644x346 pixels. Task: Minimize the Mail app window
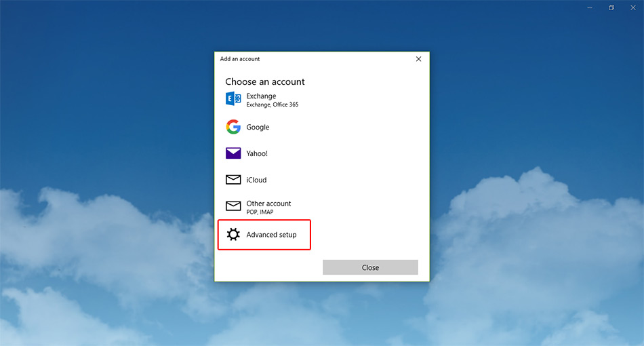pos(590,7)
